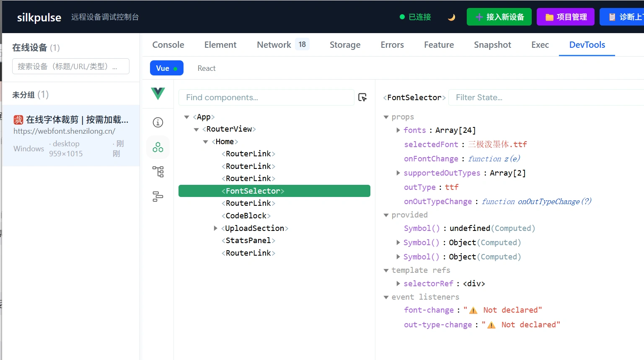Select the DevTools tab

coord(587,45)
